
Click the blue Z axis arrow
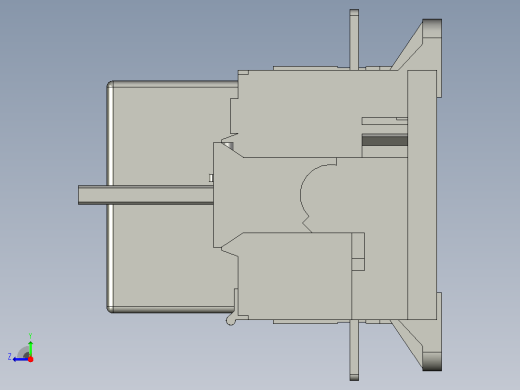coord(20,359)
